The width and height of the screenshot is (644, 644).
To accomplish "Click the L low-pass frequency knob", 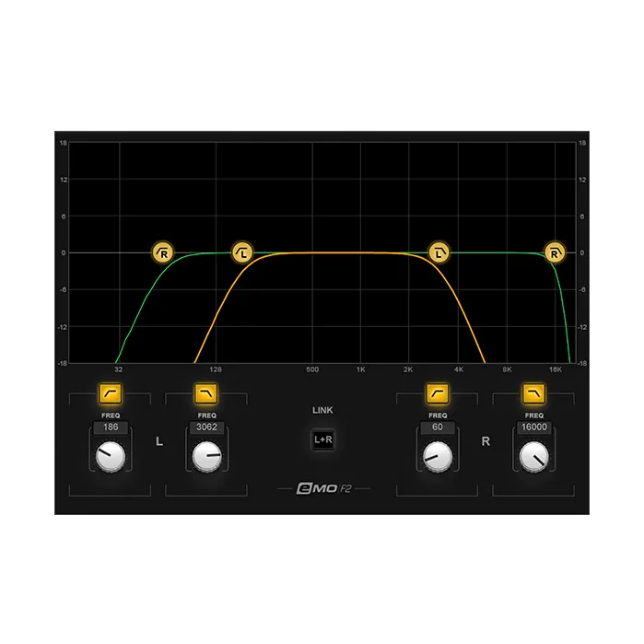I will pos(206,456).
